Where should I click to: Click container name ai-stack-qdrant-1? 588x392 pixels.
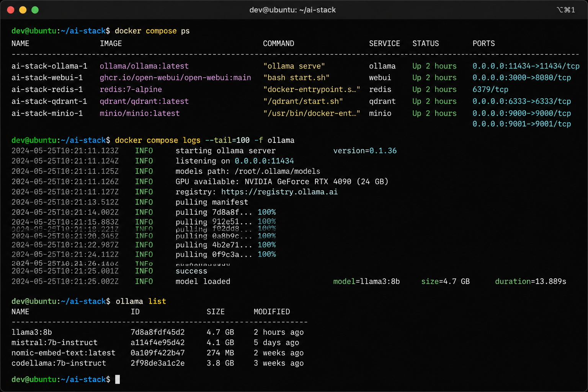tap(49, 101)
